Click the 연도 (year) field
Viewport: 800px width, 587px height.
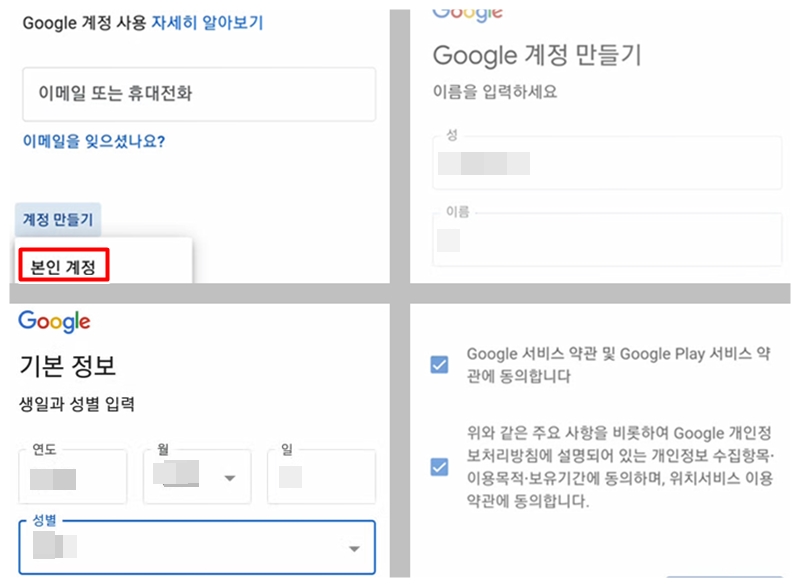(72, 477)
